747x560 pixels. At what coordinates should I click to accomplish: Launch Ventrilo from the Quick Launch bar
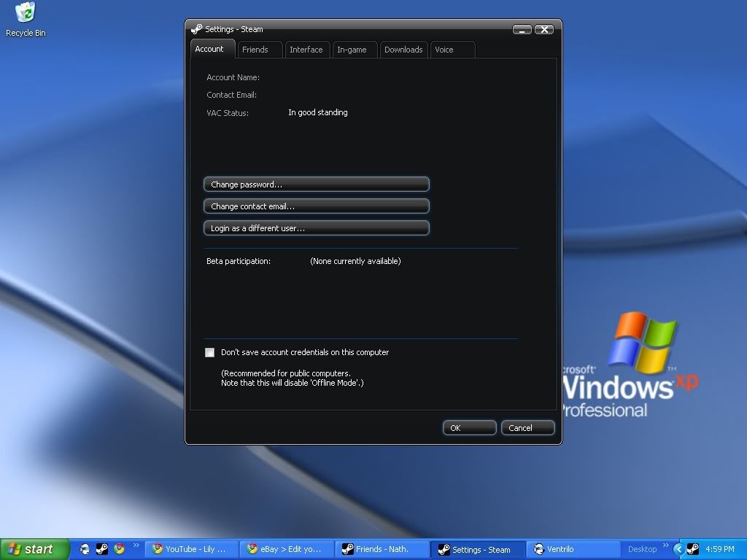click(85, 549)
